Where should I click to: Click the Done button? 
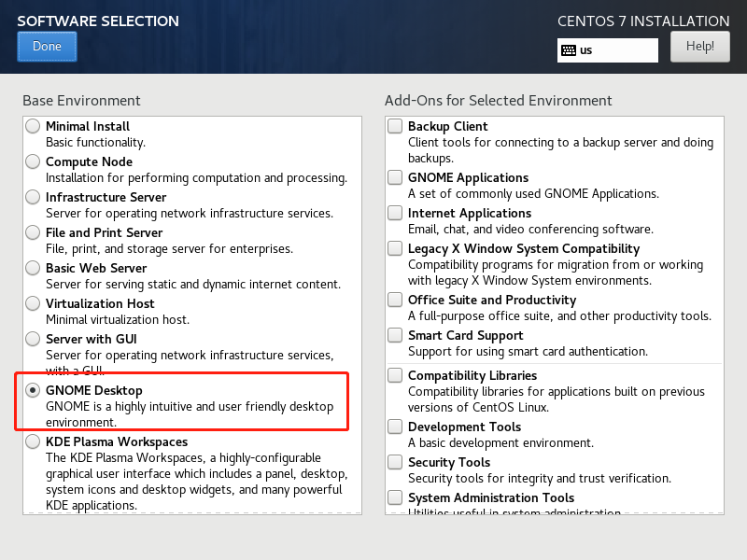[47, 47]
